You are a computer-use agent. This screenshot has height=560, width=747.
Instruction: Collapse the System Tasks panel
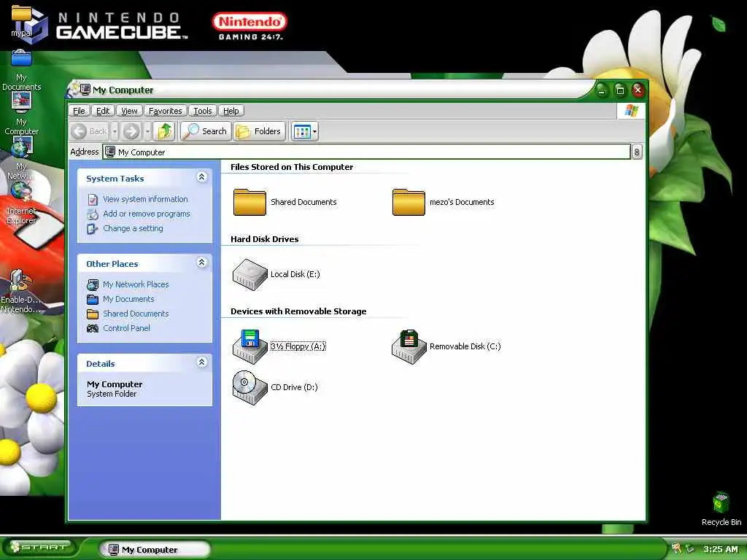201,177
